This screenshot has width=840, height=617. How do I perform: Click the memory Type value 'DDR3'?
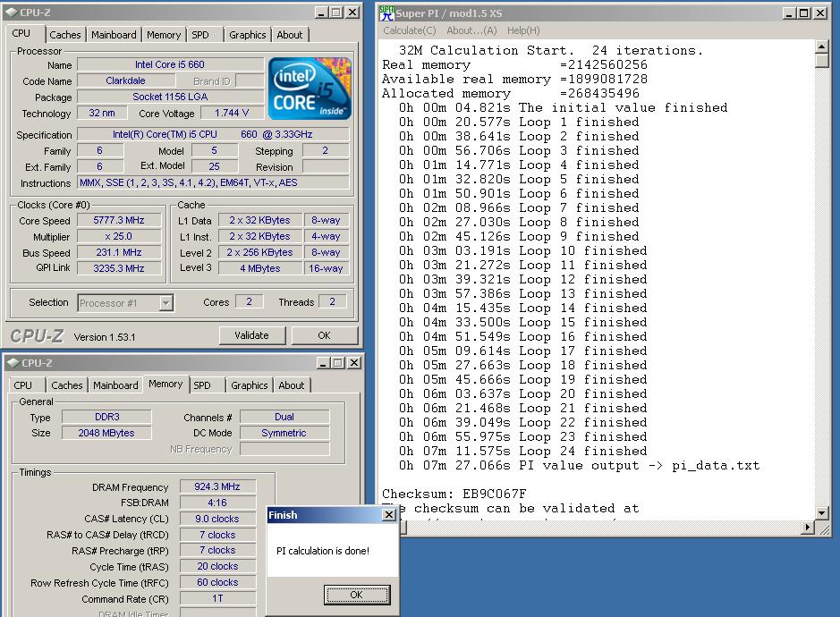(106, 417)
